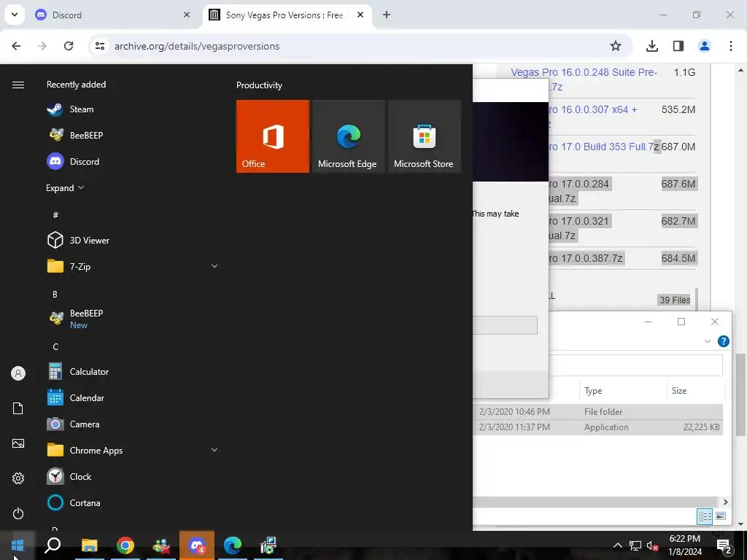Click the Productivity group heading
This screenshot has width=747, height=560.
coord(259,85)
